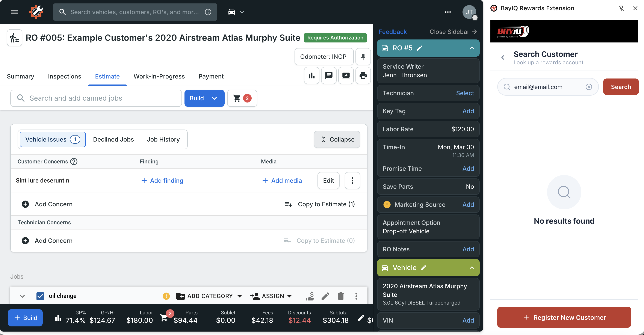Click the Edit button for the concern
The image size is (644, 335).
tap(328, 181)
